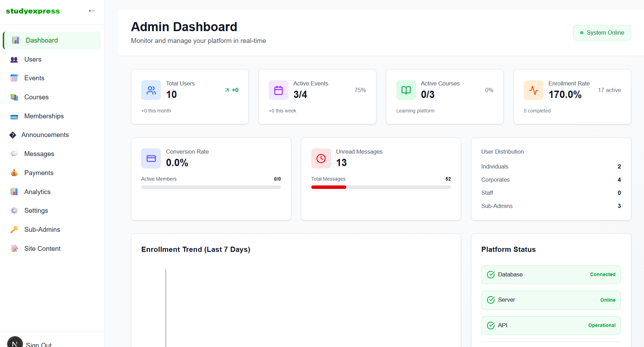Select the Sub-Admins key icon
This screenshot has width=644, height=347.
14,229
